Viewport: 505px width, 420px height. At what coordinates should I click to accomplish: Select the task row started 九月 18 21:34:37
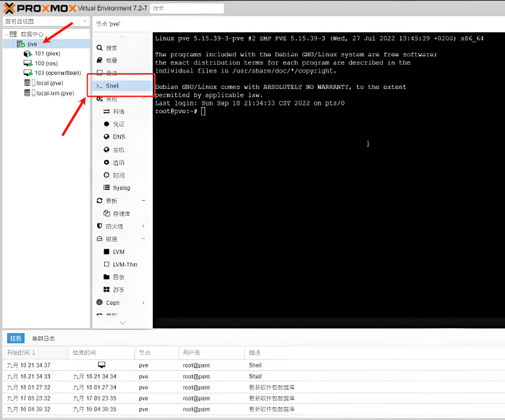[x=254, y=365]
